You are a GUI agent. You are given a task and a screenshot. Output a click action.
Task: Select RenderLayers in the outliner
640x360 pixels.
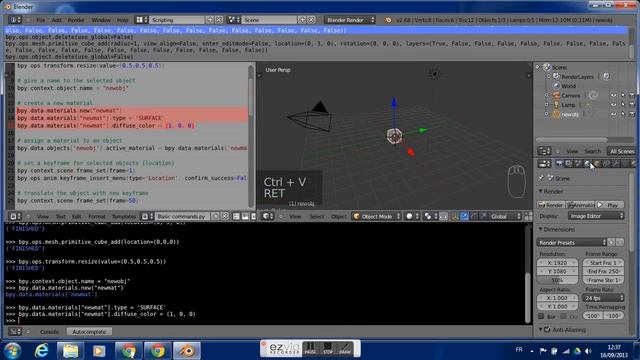pos(577,77)
